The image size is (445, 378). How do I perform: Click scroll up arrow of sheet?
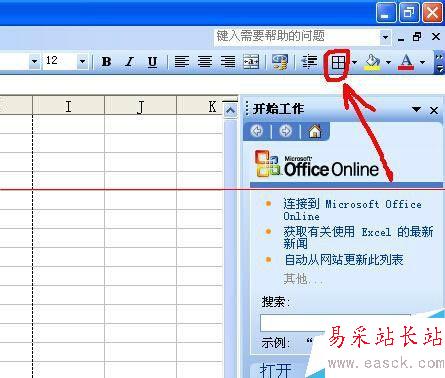tap(230, 110)
